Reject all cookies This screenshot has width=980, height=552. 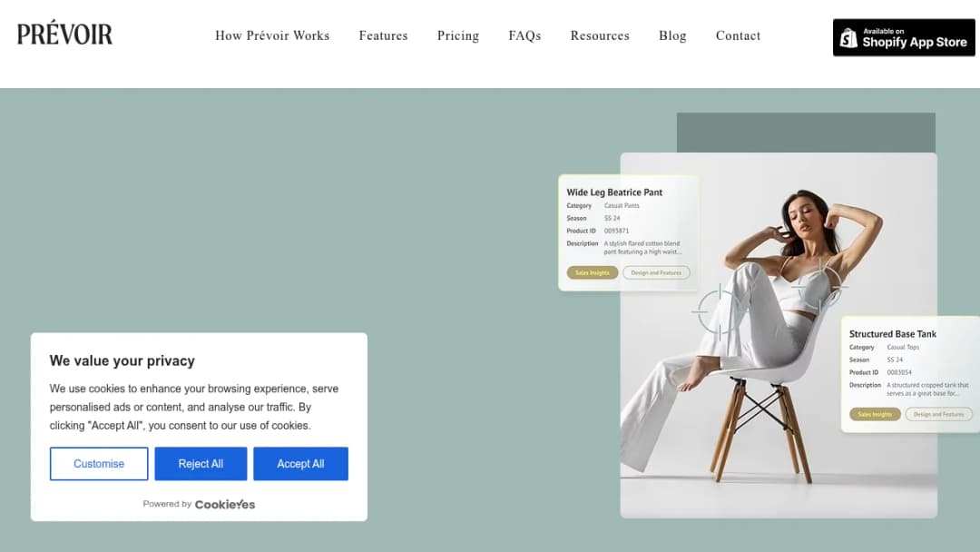click(201, 464)
